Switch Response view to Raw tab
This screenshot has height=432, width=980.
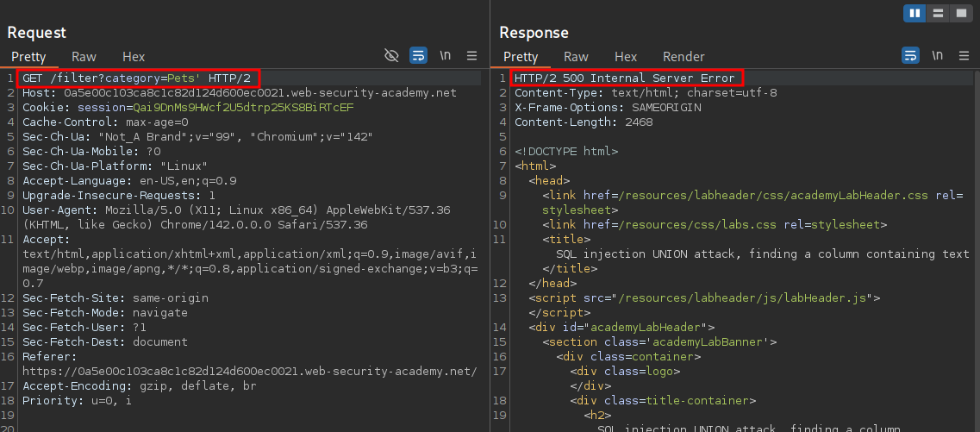point(576,57)
